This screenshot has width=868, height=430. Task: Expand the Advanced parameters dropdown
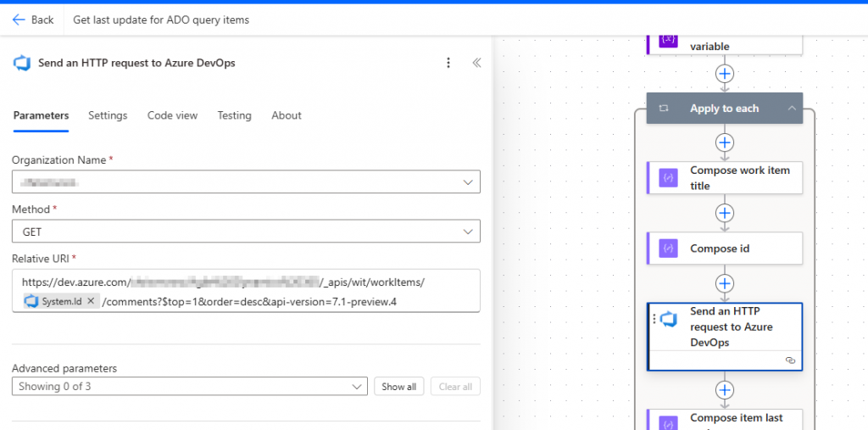tap(190, 387)
